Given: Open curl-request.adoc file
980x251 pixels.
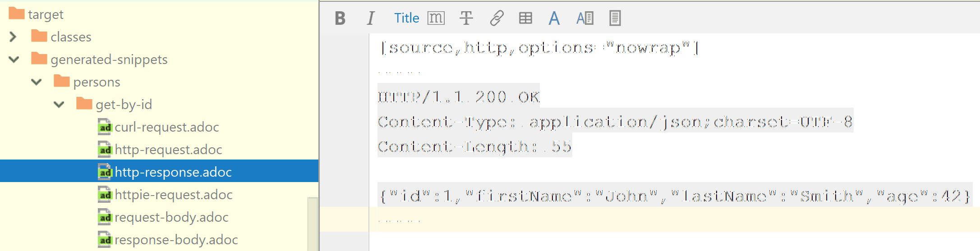Looking at the screenshot, I should (x=166, y=127).
